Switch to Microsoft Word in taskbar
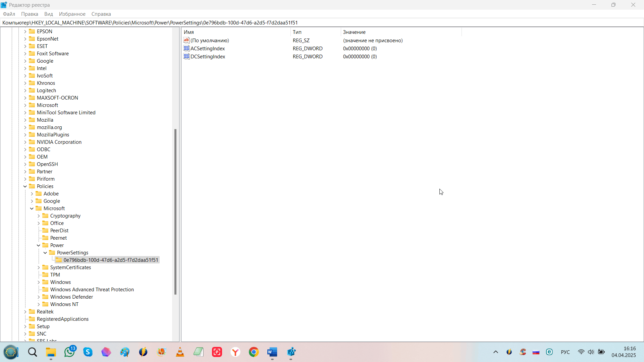Screen dimensions: 644x362 point(272,352)
